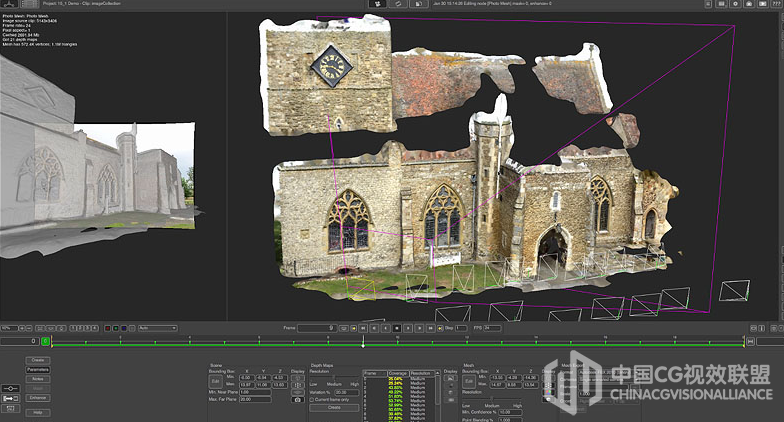
Task: Enable Current frame only checkbox
Action: 312,400
